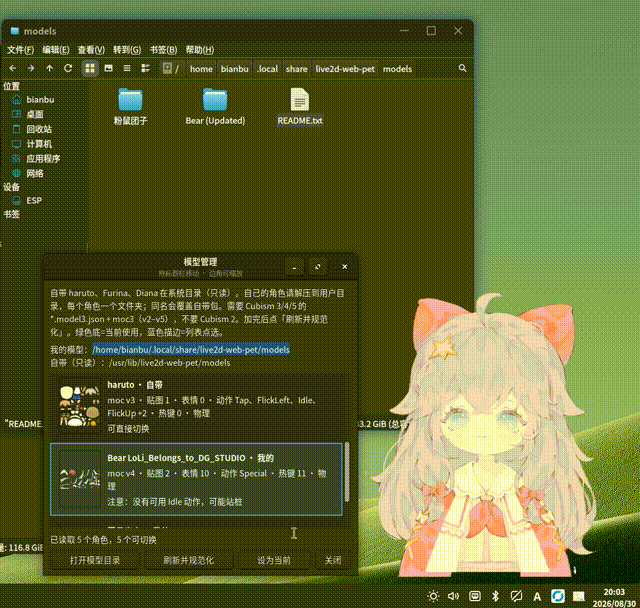Image resolution: width=640 pixels, height=608 pixels.
Task: Open the Bear (Updated) folder
Action: (215, 107)
